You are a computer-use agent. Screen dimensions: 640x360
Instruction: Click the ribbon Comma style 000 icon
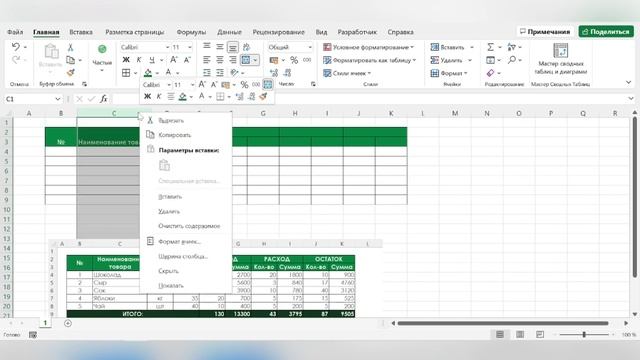tap(307, 60)
